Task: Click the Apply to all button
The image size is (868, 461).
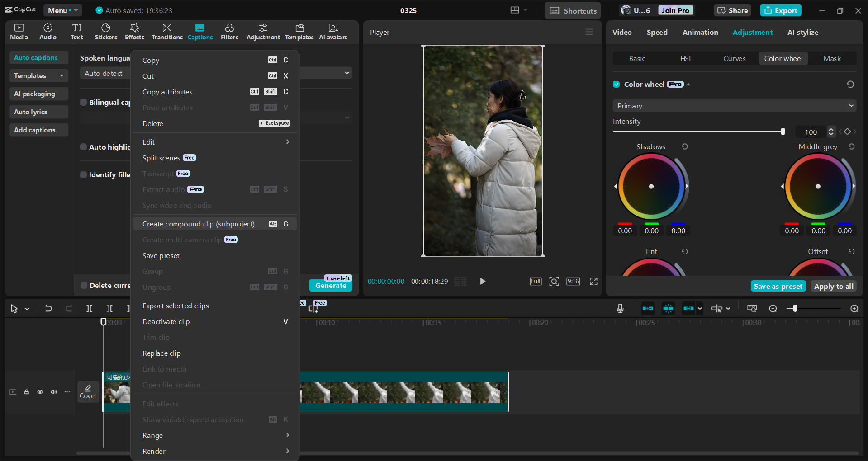Action: 833,286
